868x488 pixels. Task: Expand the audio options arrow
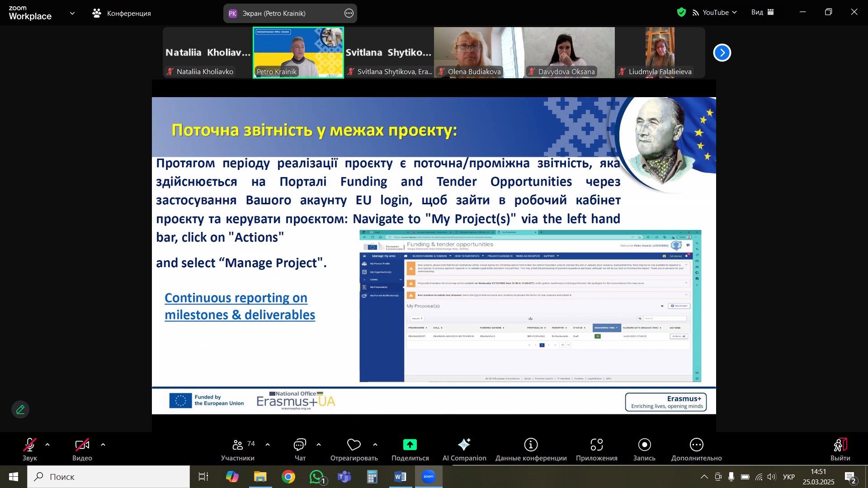click(47, 445)
